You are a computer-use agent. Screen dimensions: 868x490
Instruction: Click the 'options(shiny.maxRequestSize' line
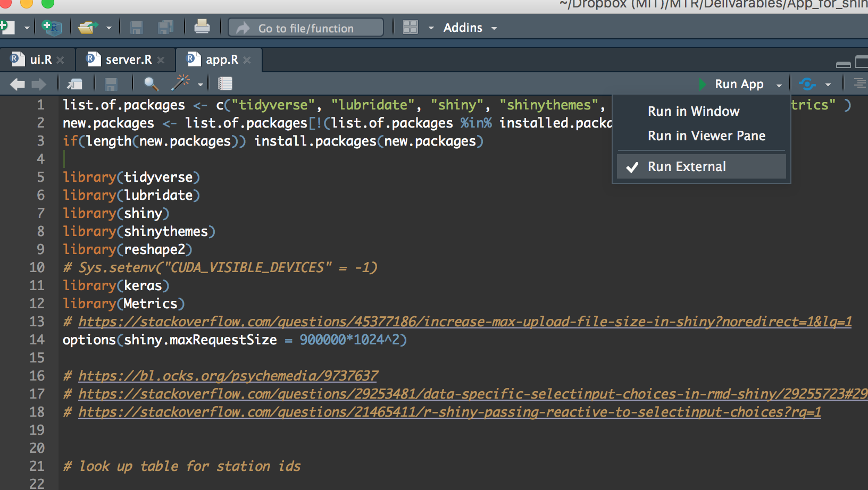pos(235,340)
